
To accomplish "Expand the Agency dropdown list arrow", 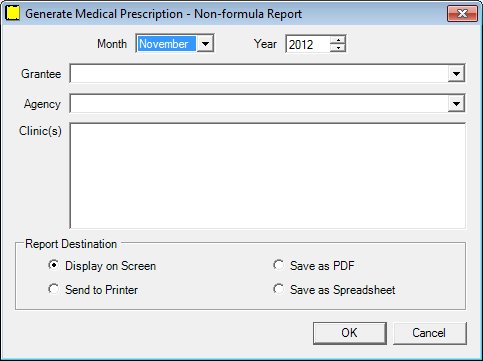I will (x=456, y=104).
